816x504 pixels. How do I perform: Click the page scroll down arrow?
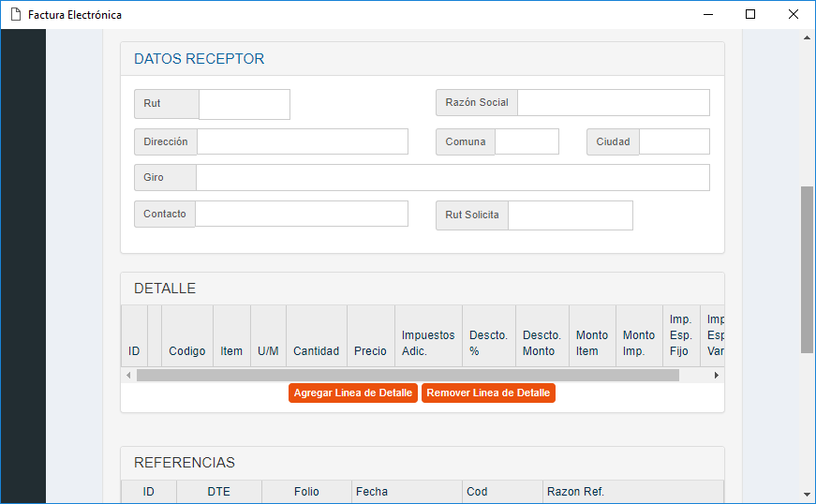point(808,495)
